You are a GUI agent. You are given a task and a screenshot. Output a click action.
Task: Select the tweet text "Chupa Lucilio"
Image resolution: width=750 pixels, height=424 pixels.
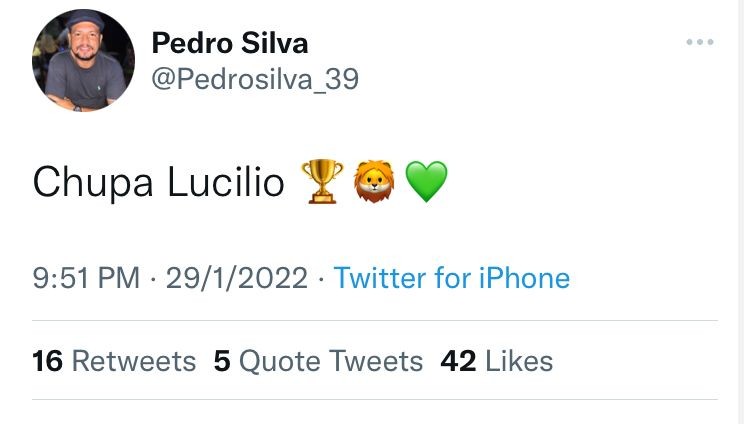pos(158,182)
